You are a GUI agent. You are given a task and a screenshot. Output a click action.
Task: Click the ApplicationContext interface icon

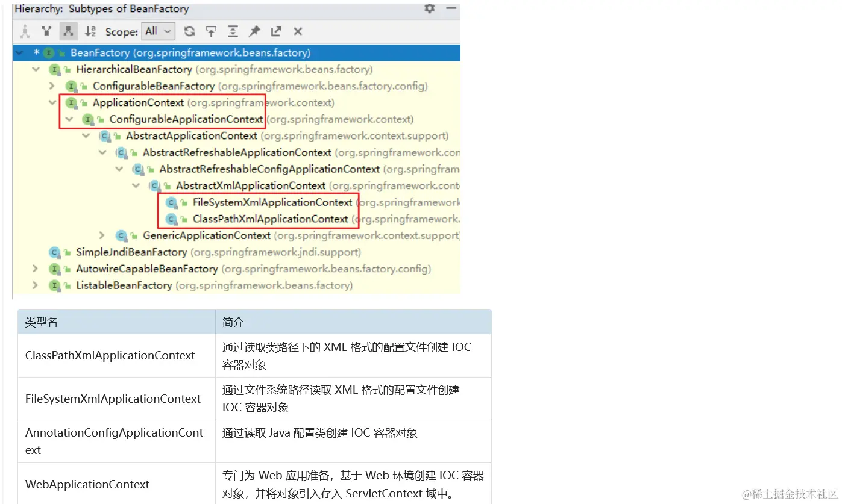click(x=71, y=103)
